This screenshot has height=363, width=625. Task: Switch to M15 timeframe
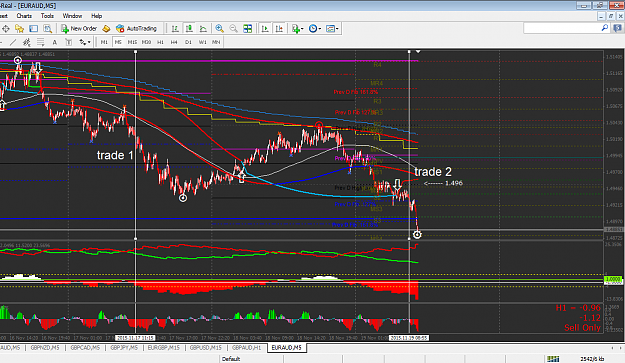(132, 42)
